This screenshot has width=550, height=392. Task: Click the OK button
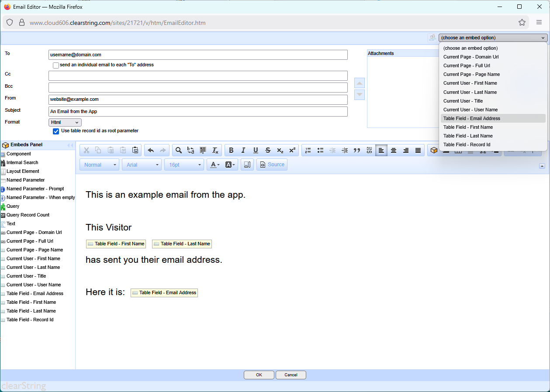tap(259, 375)
